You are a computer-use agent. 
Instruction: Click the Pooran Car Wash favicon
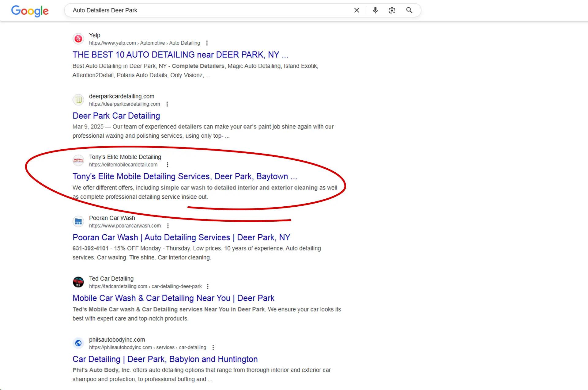click(x=78, y=221)
